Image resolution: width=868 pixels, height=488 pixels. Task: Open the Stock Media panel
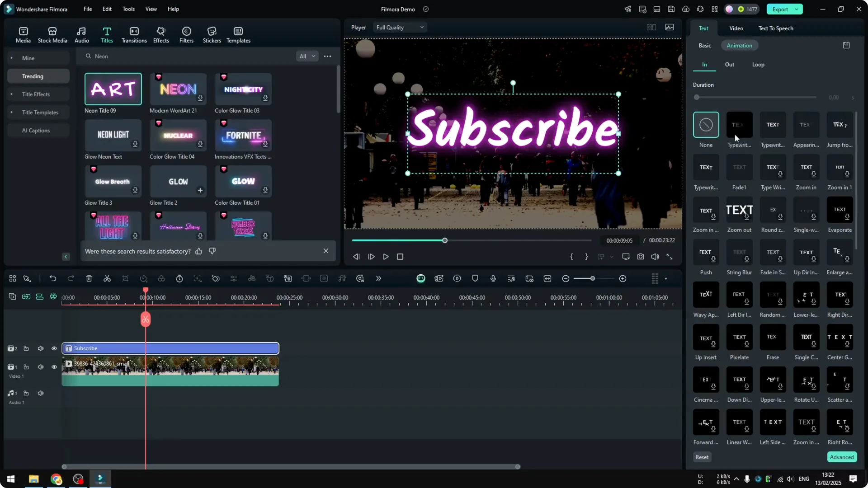pyautogui.click(x=52, y=34)
